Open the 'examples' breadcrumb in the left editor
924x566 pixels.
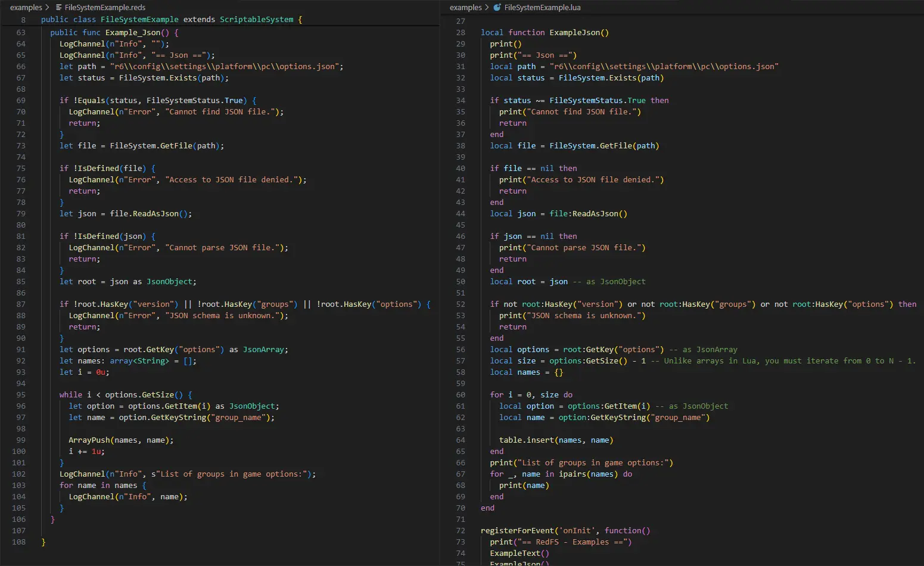[26, 8]
